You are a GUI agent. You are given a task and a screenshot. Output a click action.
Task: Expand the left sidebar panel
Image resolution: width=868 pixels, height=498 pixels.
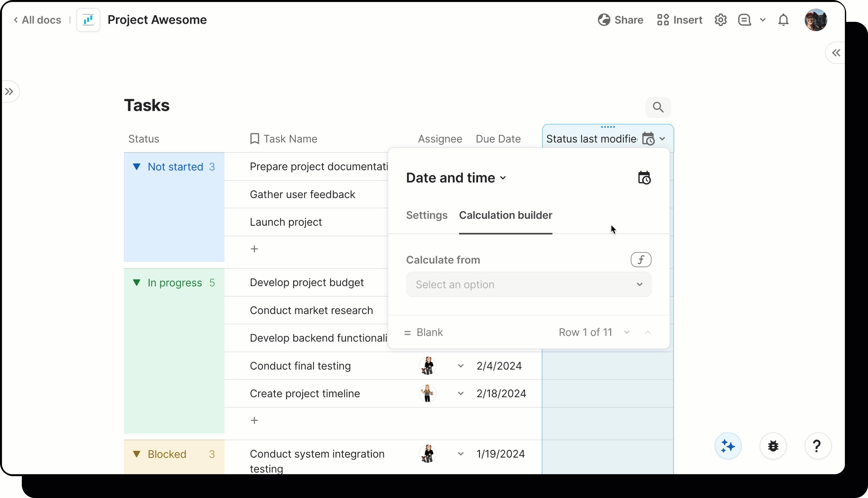[x=9, y=91]
